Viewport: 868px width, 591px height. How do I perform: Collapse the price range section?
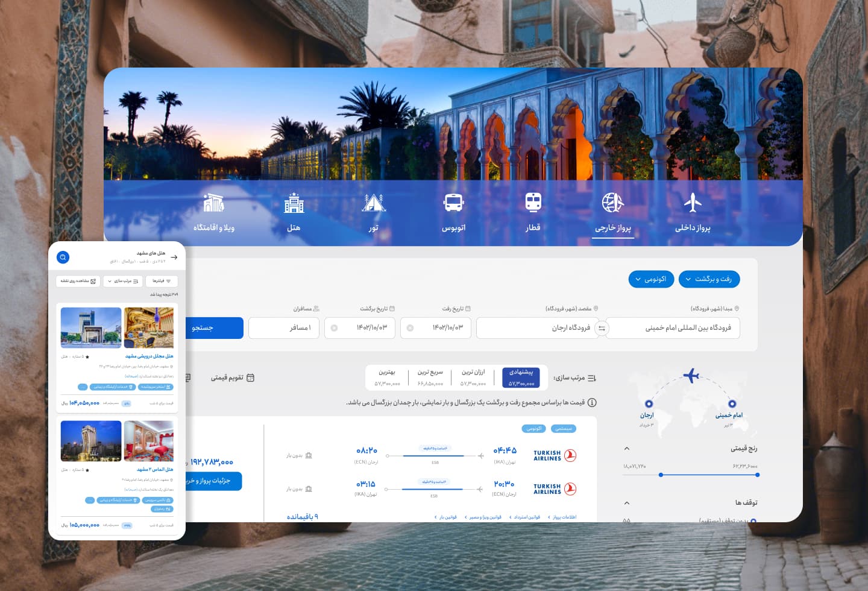coord(627,449)
